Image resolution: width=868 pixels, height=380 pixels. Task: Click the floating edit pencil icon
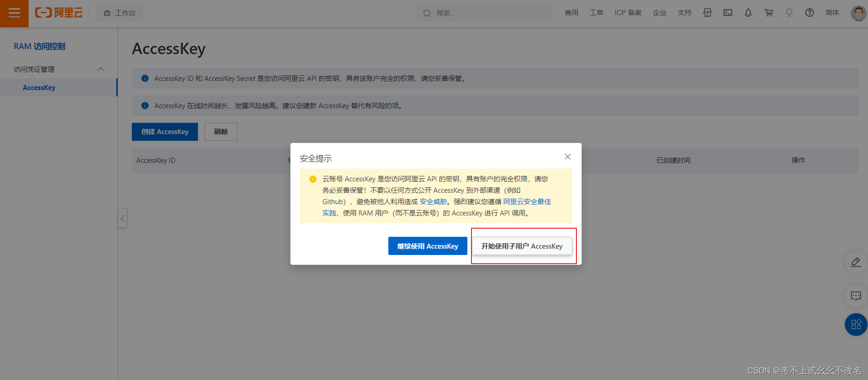[856, 262]
